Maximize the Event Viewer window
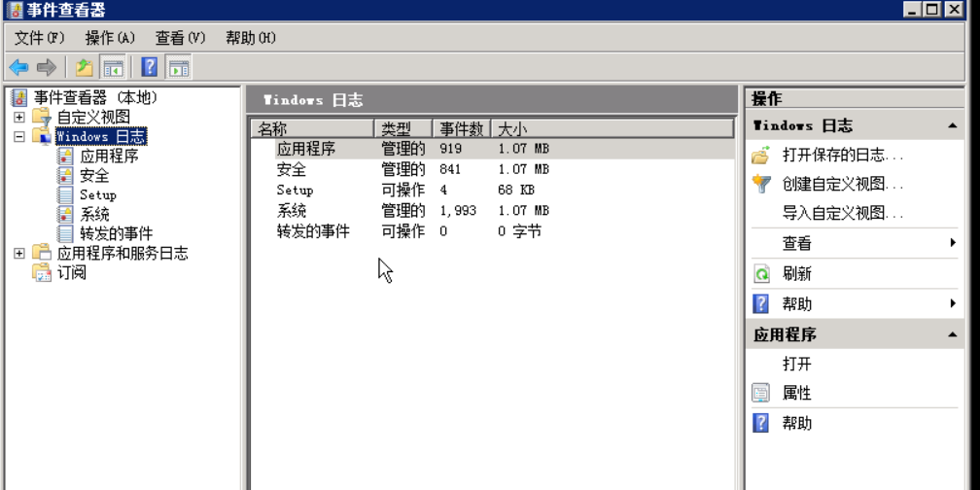Screen dimensions: 980x490 click(x=931, y=9)
